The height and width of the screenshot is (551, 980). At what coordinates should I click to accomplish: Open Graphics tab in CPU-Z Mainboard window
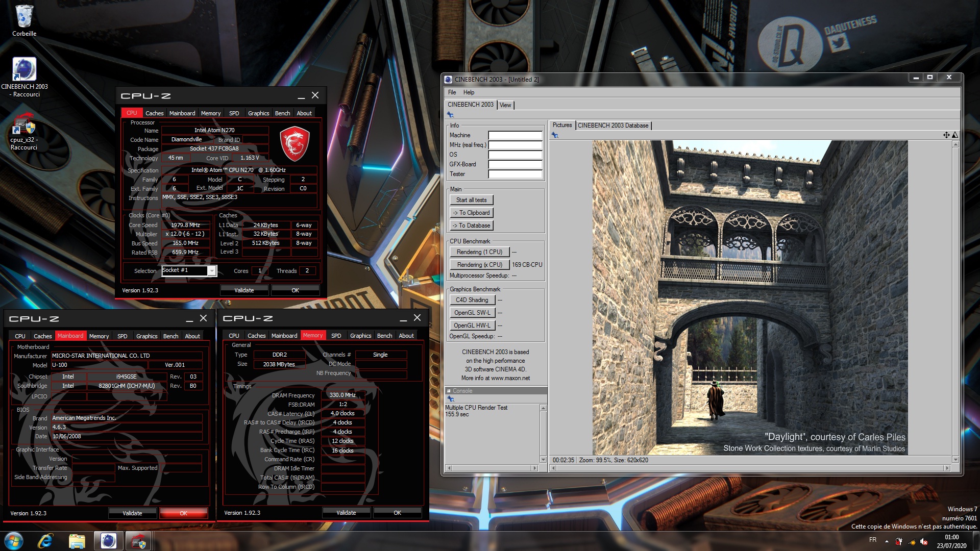[146, 336]
